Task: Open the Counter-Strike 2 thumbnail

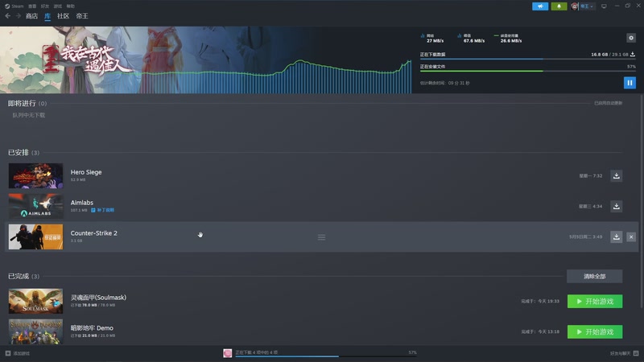Action: click(x=35, y=237)
